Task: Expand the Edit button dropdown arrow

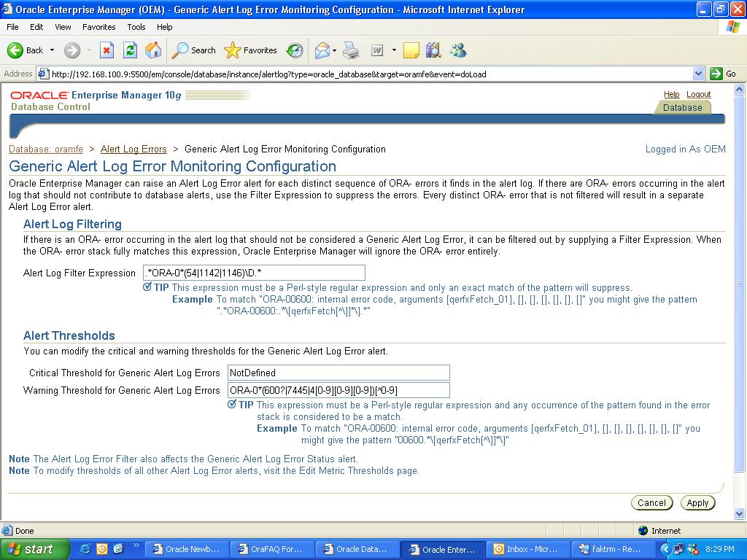Action: pyautogui.click(x=394, y=50)
